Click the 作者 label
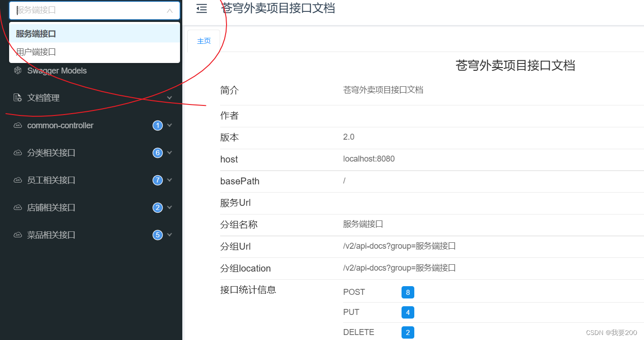 point(229,115)
